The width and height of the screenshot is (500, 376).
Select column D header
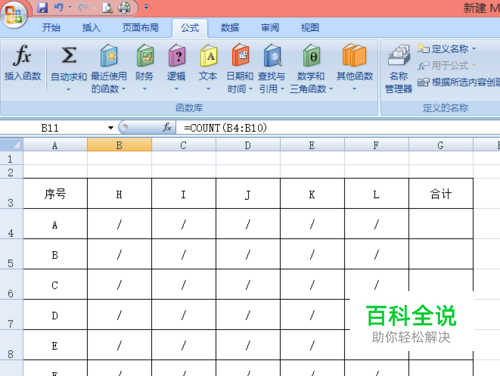pos(248,145)
